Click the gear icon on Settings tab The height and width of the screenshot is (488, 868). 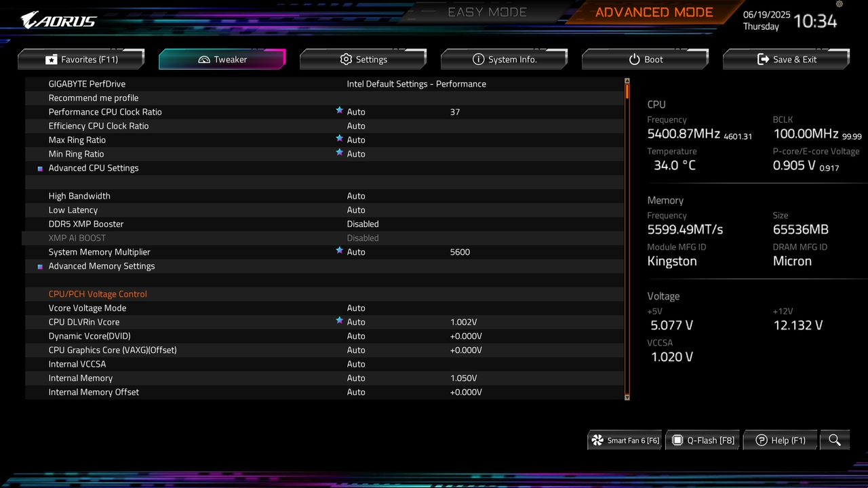tap(346, 59)
